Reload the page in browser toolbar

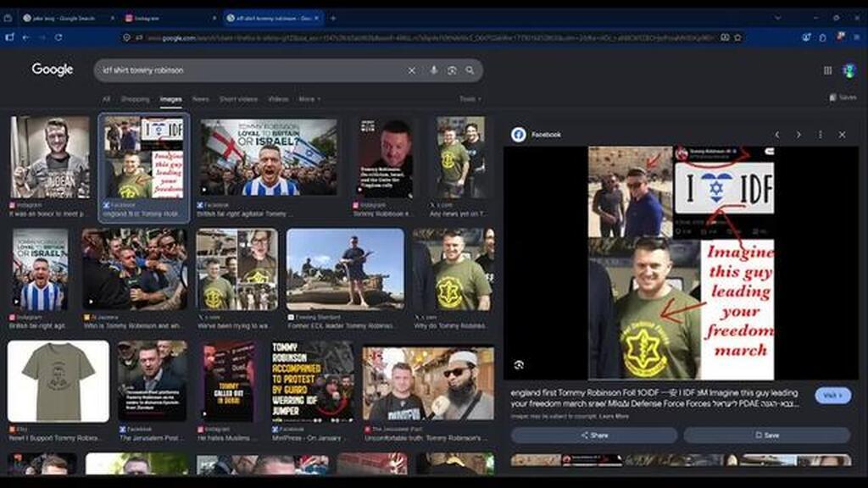click(x=58, y=37)
